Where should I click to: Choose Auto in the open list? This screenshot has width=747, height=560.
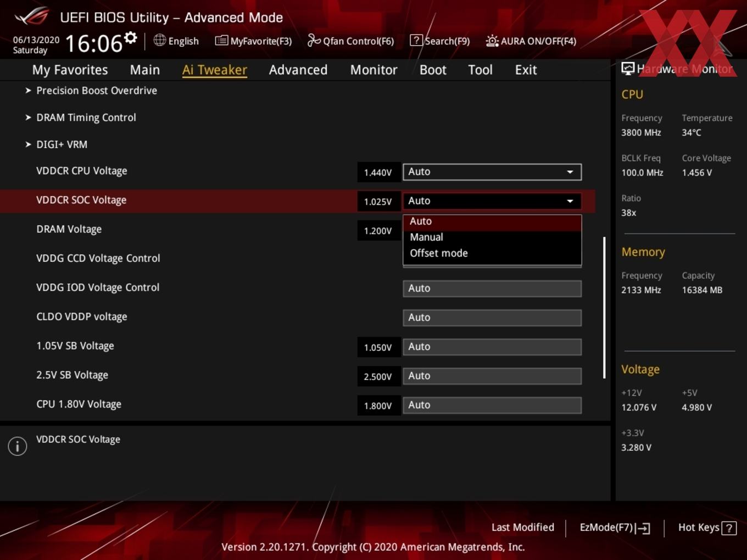pyautogui.click(x=492, y=221)
